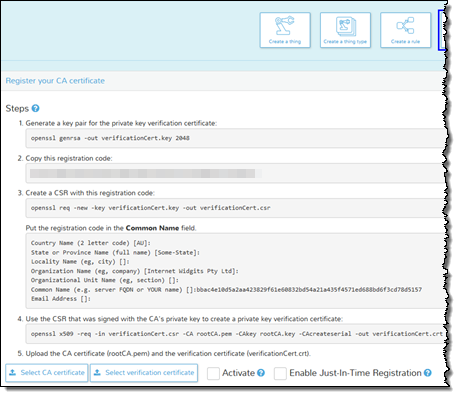This screenshot has width=460, height=397.
Task: Open the Create a thing tile
Action: click(x=285, y=30)
